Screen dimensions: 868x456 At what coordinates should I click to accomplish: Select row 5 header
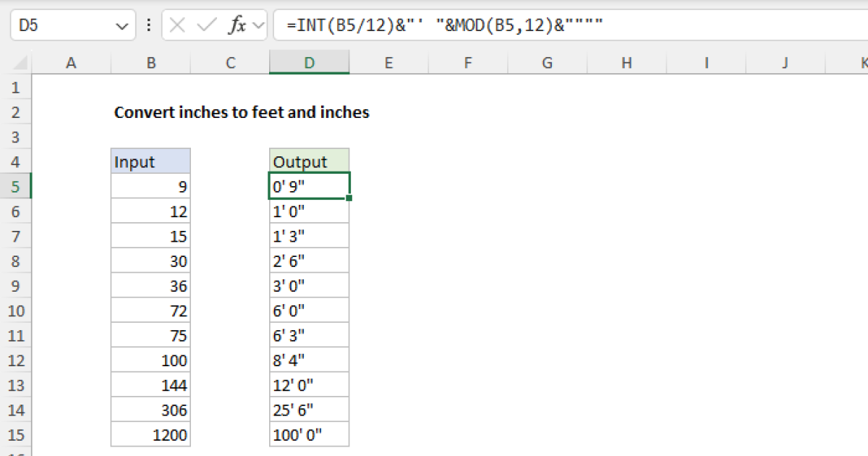pos(16,187)
